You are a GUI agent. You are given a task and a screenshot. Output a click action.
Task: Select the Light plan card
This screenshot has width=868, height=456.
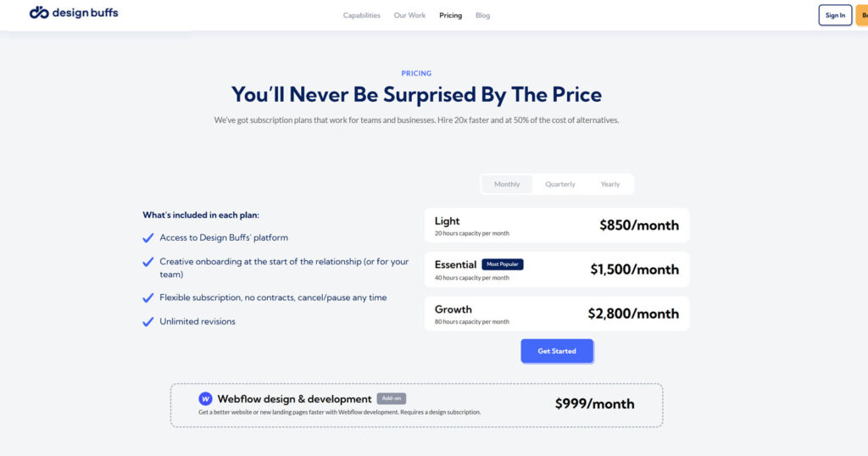pos(557,225)
